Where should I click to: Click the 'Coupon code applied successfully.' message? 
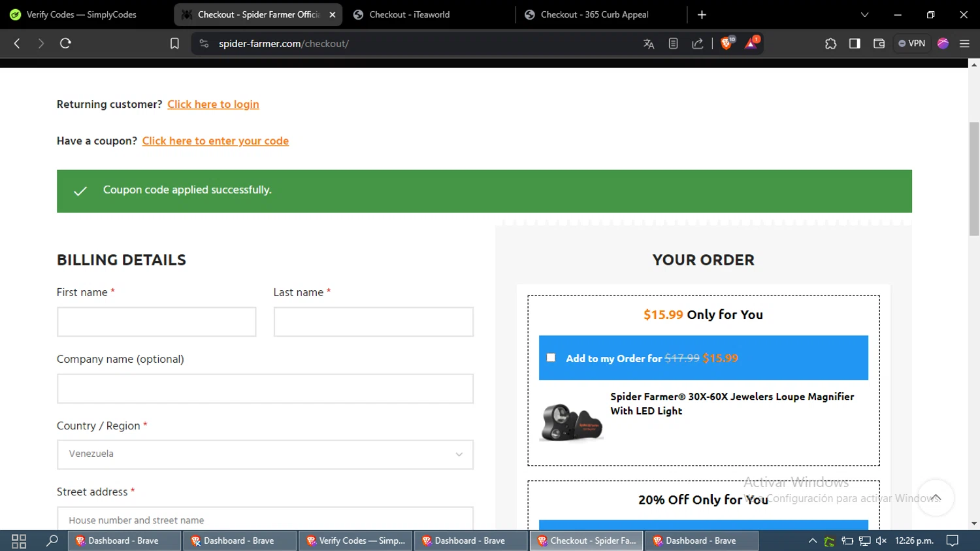point(188,190)
